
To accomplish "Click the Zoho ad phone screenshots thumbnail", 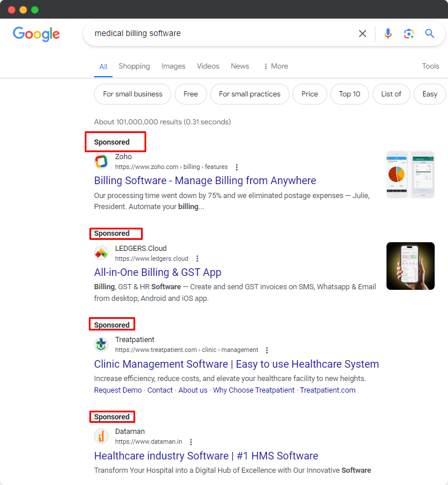I will point(410,175).
